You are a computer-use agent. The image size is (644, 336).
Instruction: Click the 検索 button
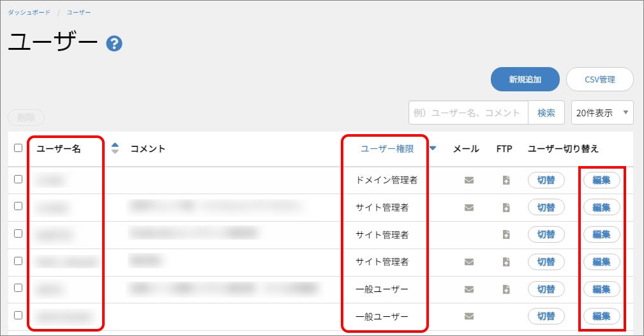[x=546, y=112]
